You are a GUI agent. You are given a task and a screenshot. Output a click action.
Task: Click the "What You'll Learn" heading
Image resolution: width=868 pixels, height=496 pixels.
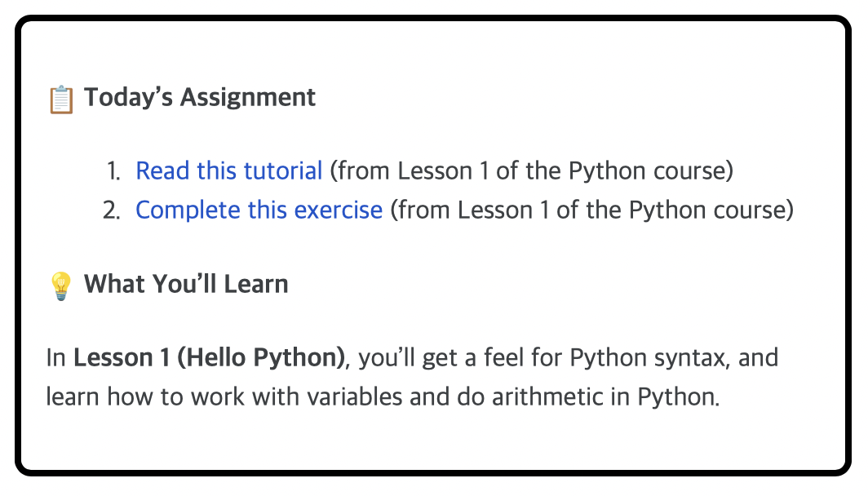[x=186, y=285]
